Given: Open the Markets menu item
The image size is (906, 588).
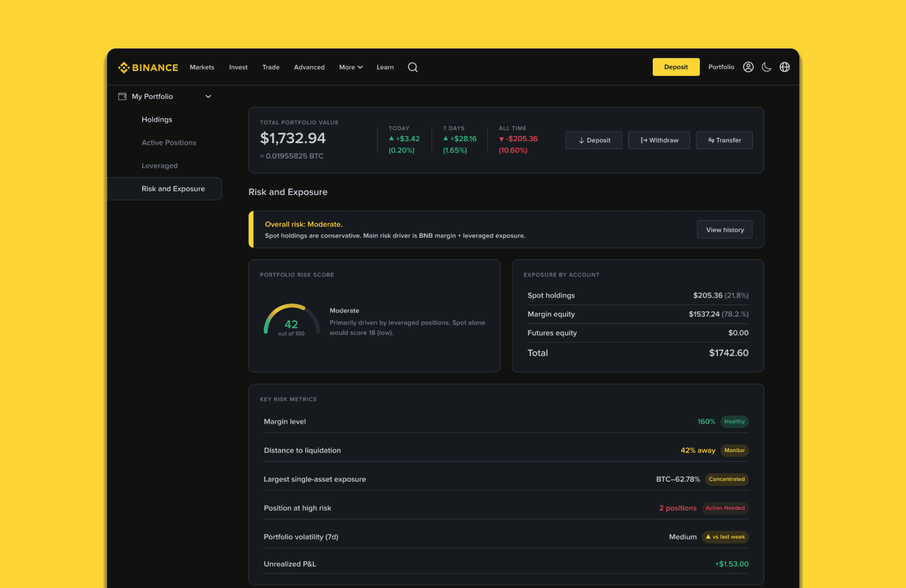Looking at the screenshot, I should point(202,68).
